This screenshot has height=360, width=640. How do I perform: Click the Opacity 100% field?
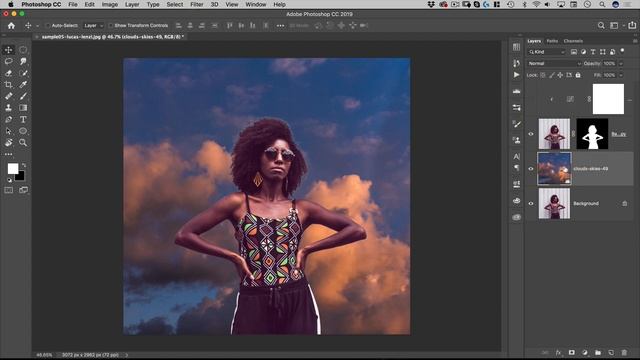pos(609,64)
